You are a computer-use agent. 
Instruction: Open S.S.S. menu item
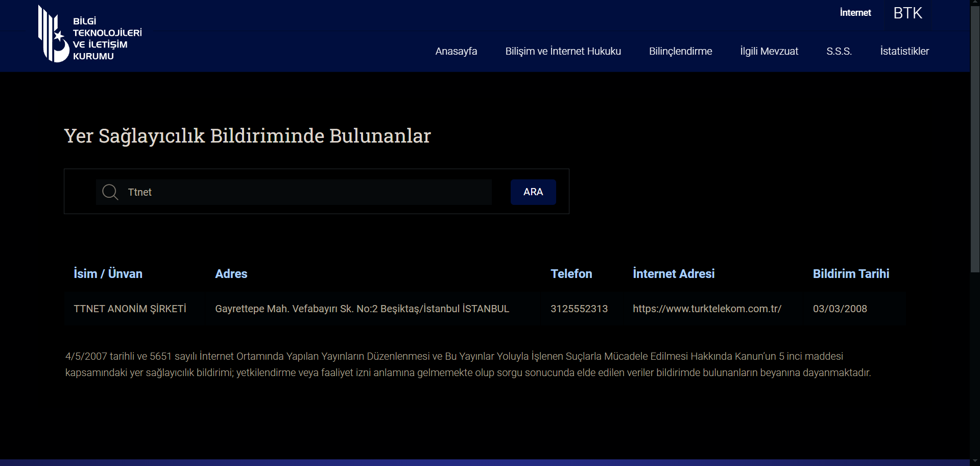click(839, 51)
